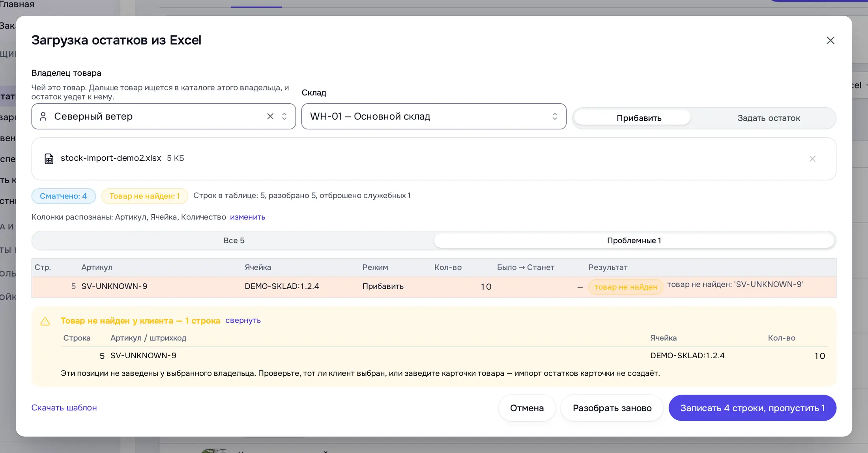The height and width of the screenshot is (453, 868).
Task: Remove the stock-import-demo2.xlsx file
Action: [812, 159]
